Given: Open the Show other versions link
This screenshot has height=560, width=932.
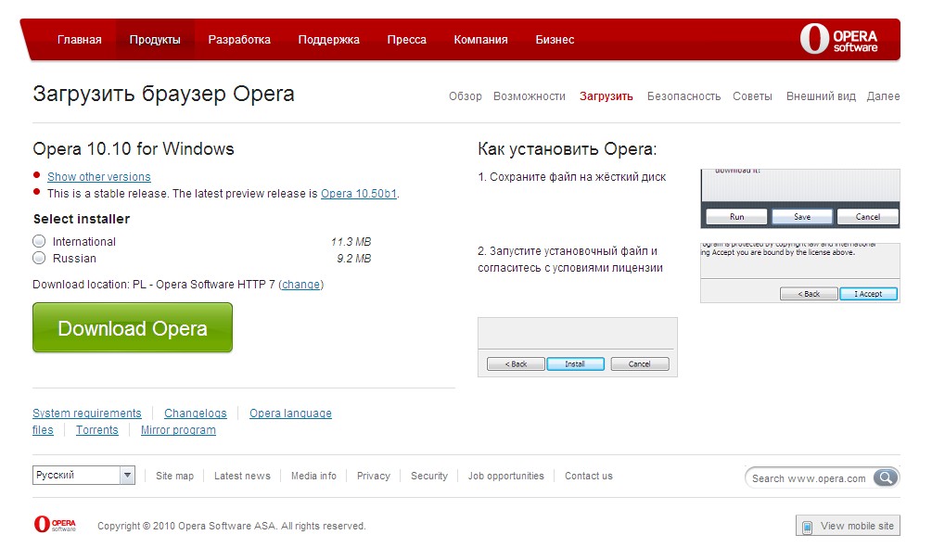Looking at the screenshot, I should click(x=98, y=177).
